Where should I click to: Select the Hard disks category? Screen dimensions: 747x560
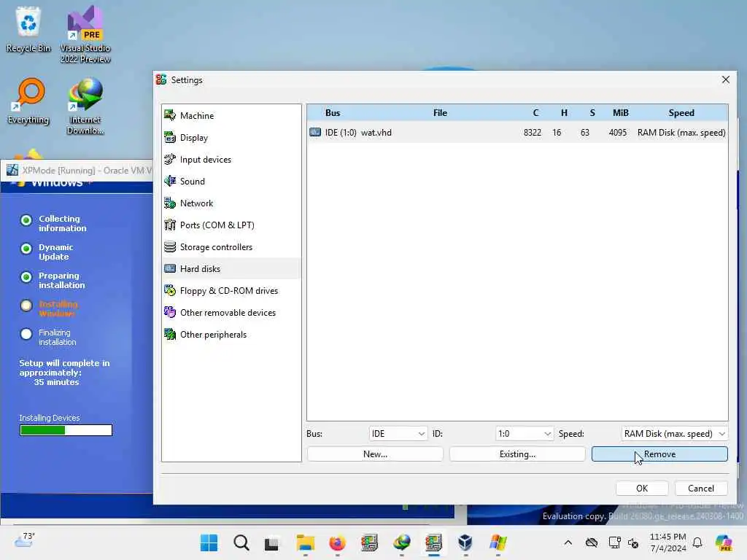(231, 269)
